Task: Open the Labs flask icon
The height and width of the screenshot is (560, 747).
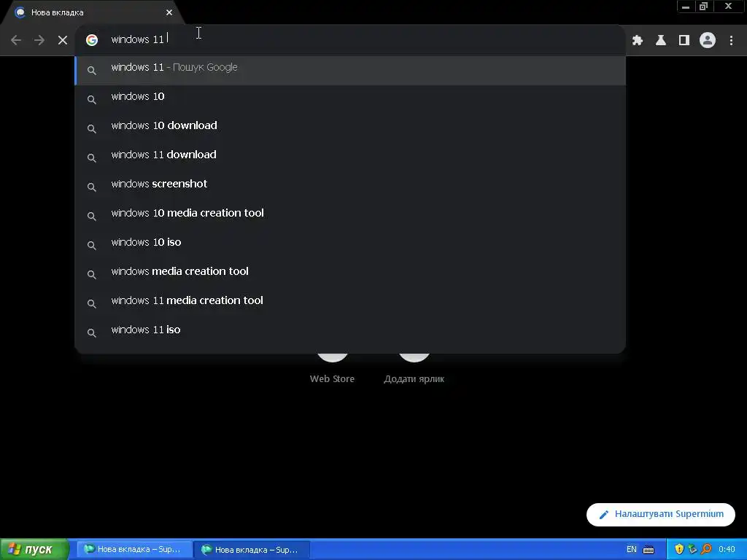Action: click(x=661, y=41)
